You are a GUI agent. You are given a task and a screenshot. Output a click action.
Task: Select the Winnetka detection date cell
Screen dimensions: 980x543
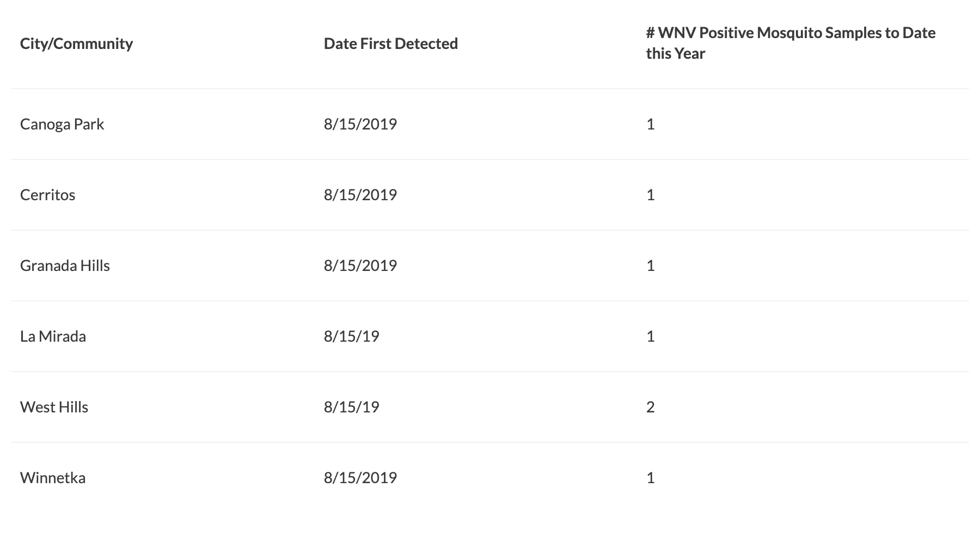click(360, 478)
